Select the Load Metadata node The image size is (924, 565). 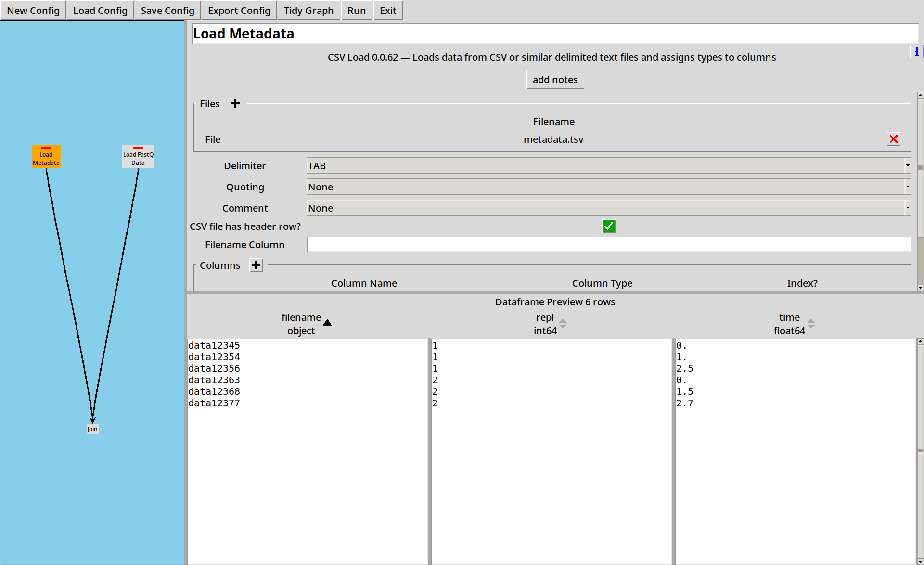46,157
